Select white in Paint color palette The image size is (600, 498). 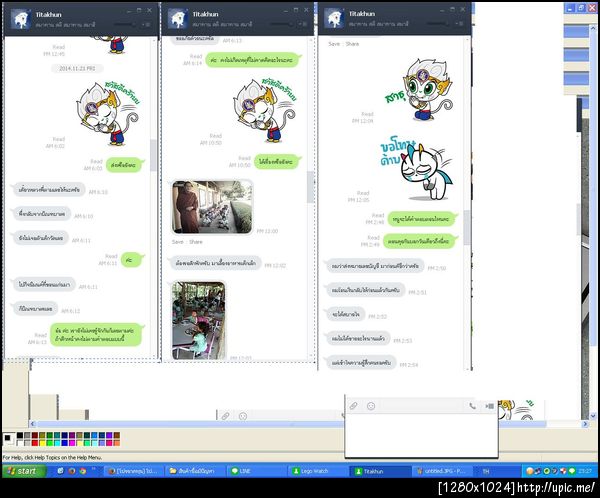click(x=20, y=443)
